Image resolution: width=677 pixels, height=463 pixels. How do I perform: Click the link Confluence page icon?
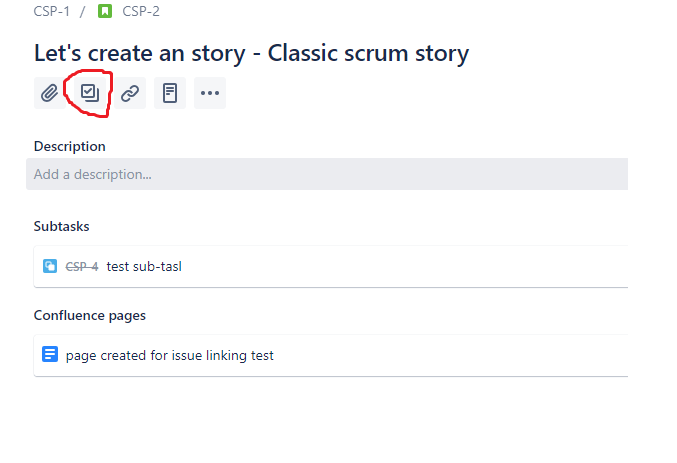click(x=170, y=93)
